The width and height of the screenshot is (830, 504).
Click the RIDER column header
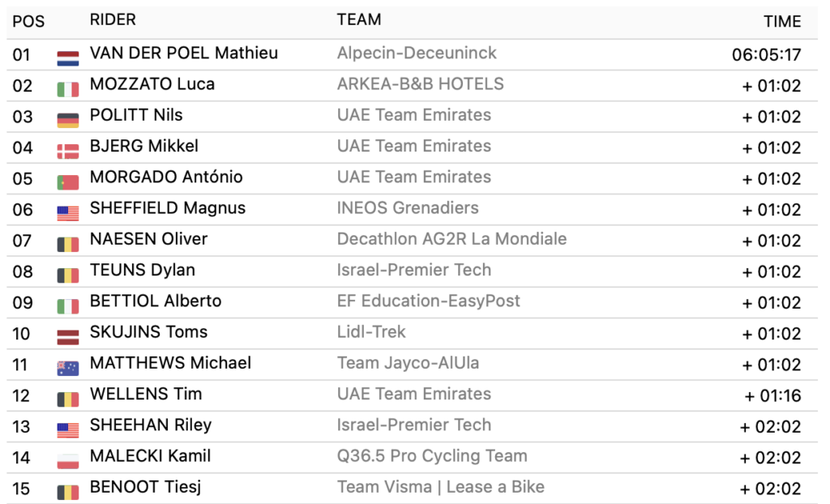tap(113, 20)
